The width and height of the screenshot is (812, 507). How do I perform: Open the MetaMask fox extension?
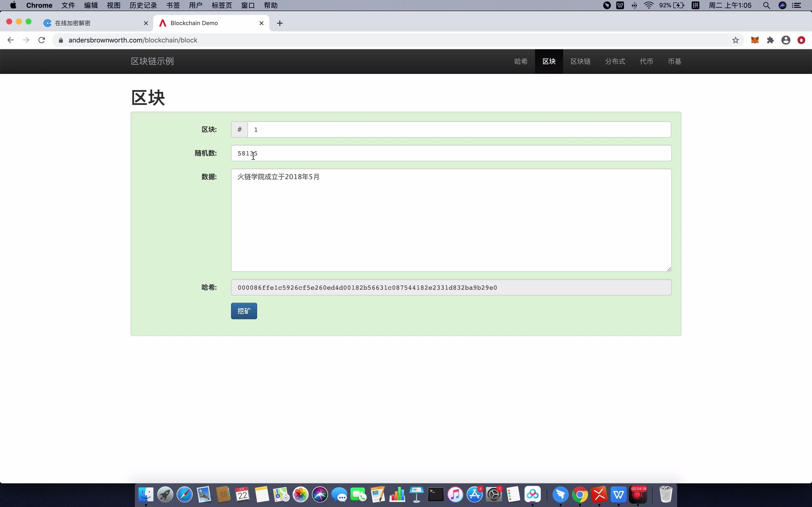coord(755,40)
